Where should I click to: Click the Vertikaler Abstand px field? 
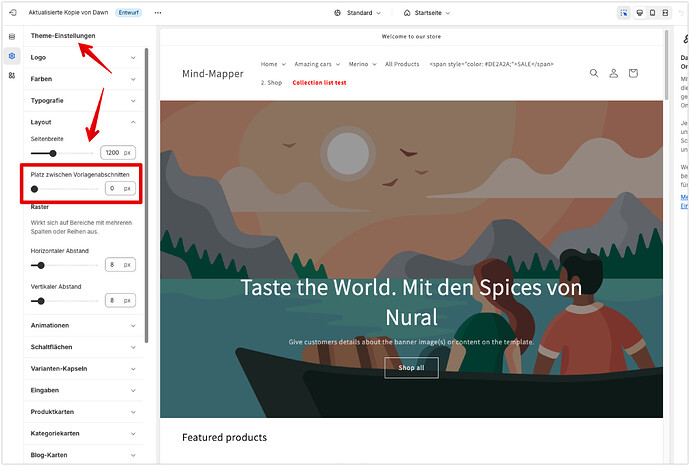point(120,301)
